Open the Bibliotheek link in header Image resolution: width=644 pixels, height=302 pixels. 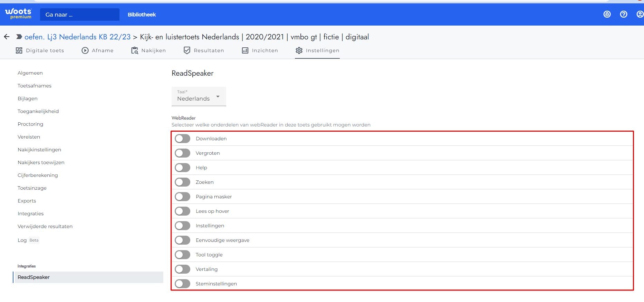point(142,15)
